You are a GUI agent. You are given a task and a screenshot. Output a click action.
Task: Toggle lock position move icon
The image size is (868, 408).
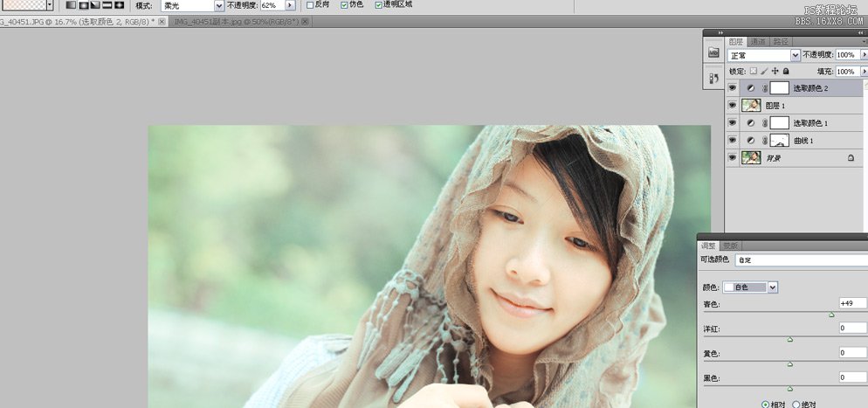775,72
